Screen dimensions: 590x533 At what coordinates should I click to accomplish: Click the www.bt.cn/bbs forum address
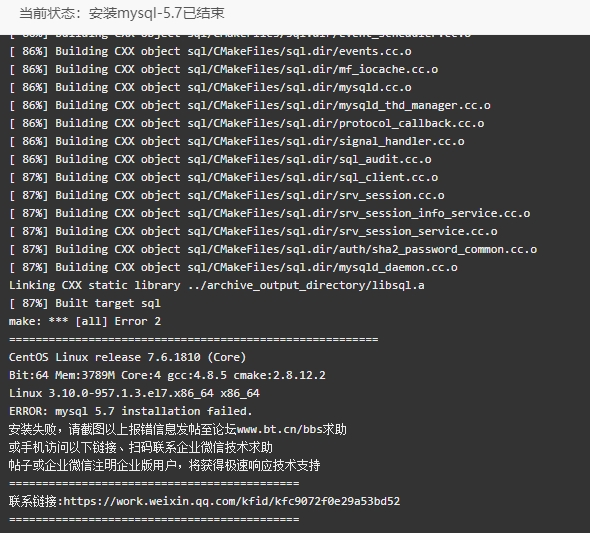pos(280,429)
